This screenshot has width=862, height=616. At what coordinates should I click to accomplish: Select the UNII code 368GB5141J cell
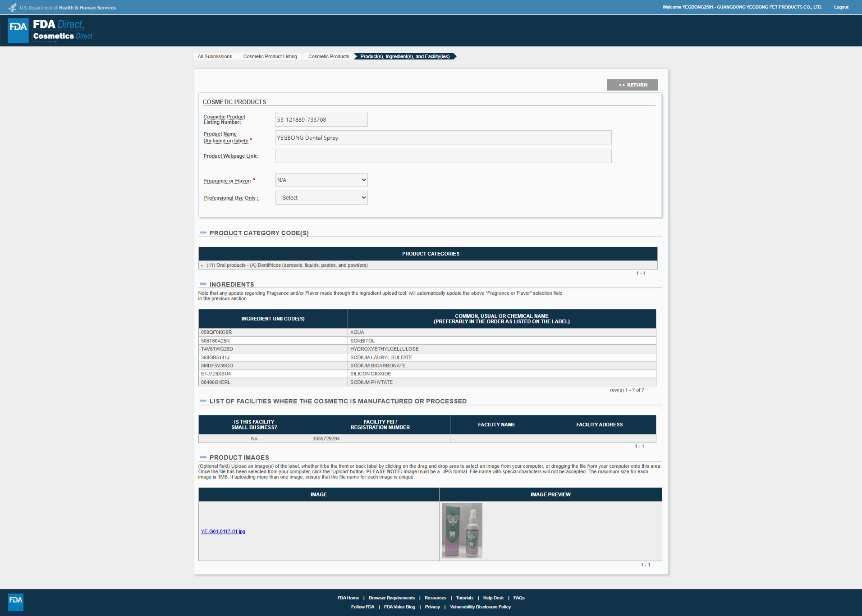point(273,358)
